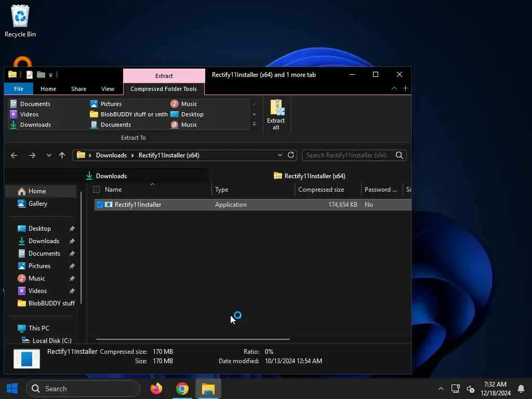
Task: Switch to the Share ribbon tab
Action: click(x=79, y=89)
